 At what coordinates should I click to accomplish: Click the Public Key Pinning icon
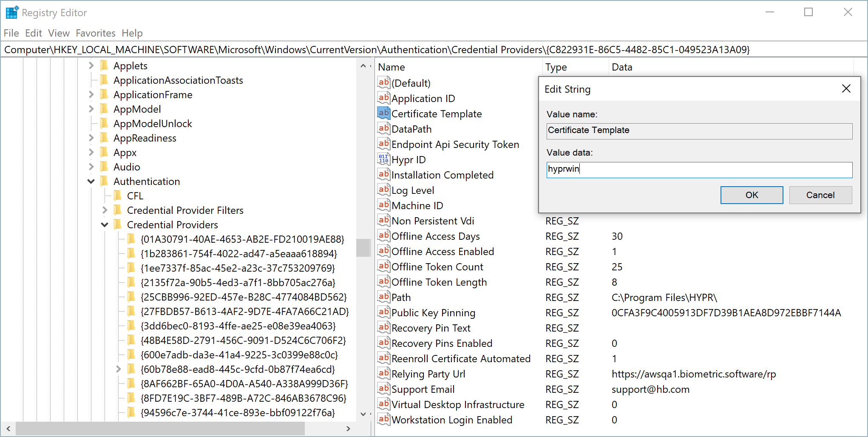point(383,312)
